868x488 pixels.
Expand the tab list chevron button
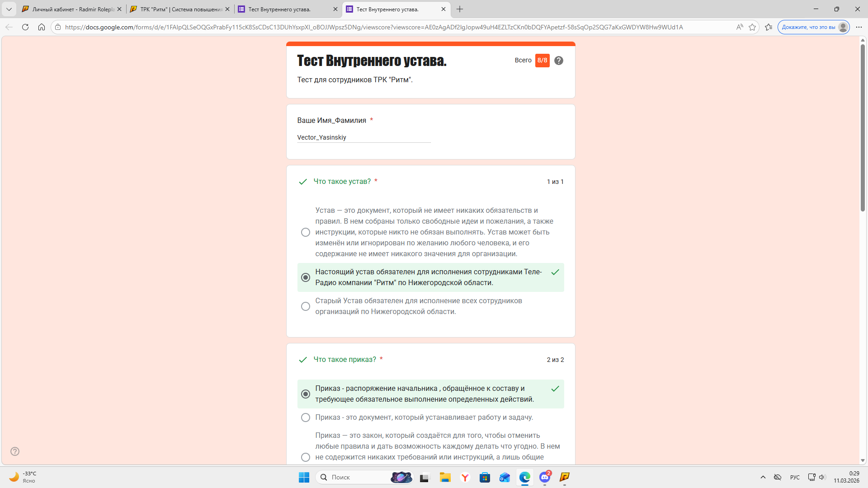(9, 9)
